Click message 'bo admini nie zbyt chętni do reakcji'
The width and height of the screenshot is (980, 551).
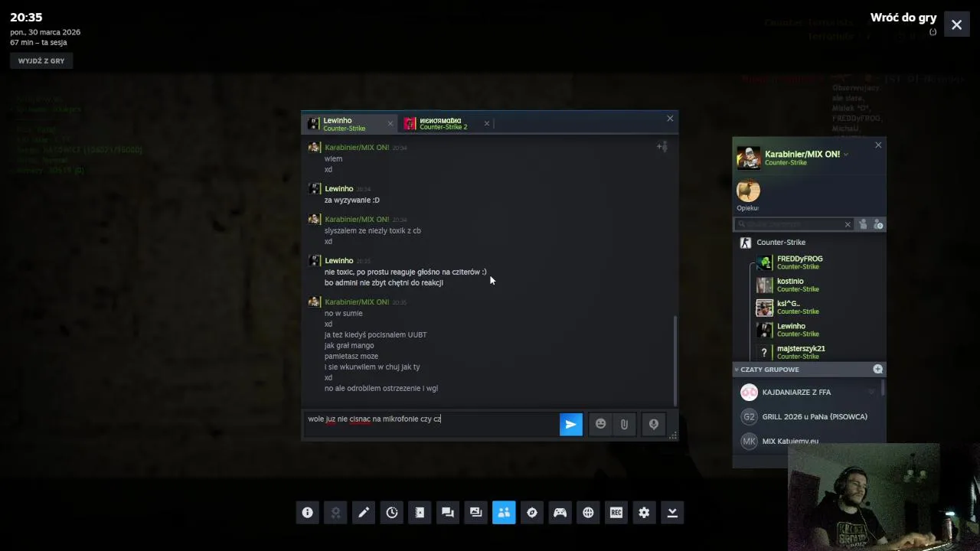pyautogui.click(x=384, y=282)
